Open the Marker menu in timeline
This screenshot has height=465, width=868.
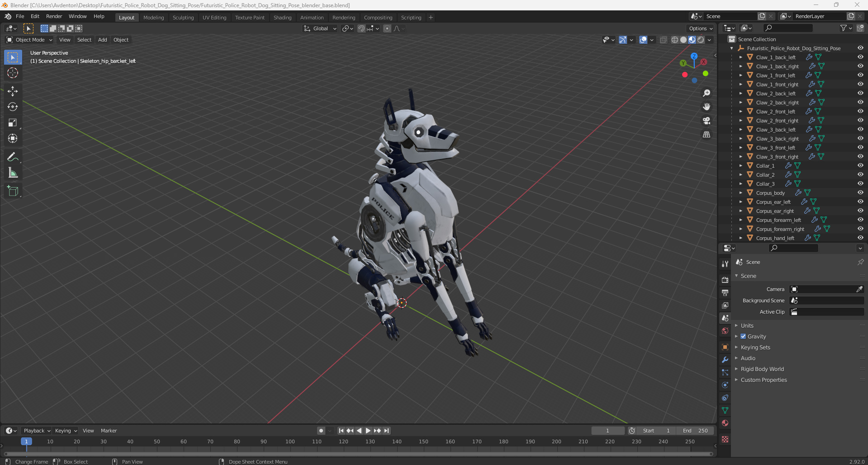[x=109, y=431]
